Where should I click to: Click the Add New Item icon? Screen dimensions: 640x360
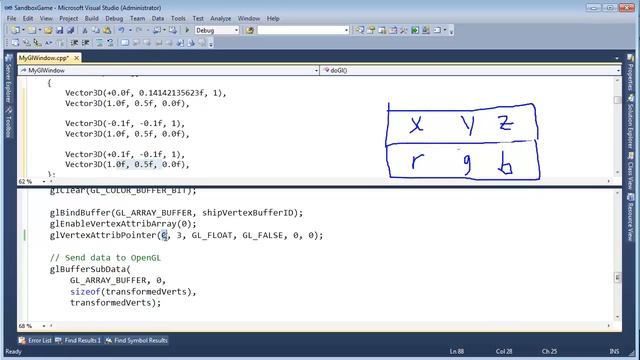pos(32,30)
